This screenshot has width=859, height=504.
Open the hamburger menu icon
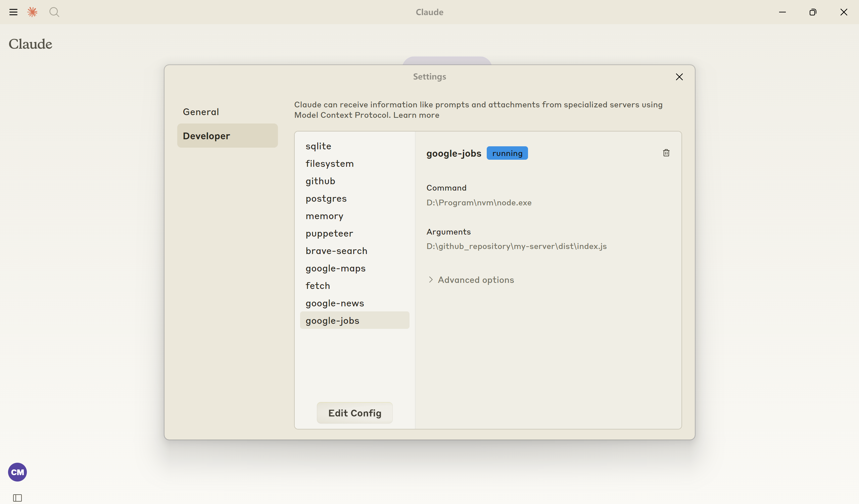tap(13, 12)
